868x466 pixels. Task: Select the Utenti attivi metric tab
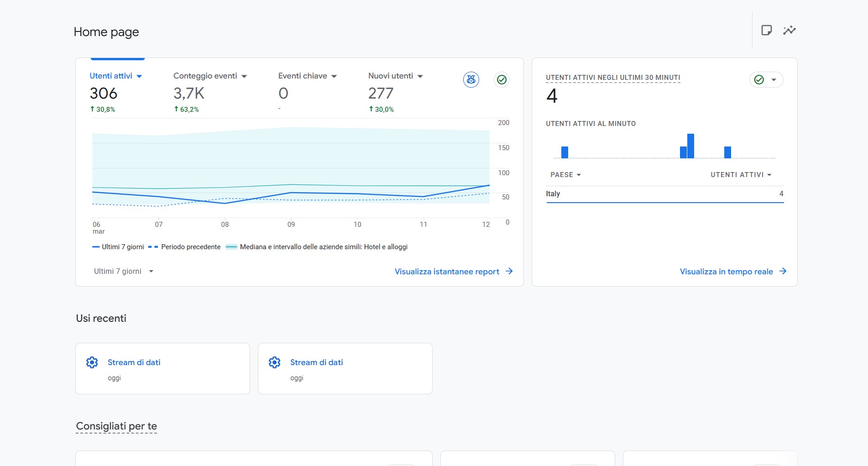point(115,76)
